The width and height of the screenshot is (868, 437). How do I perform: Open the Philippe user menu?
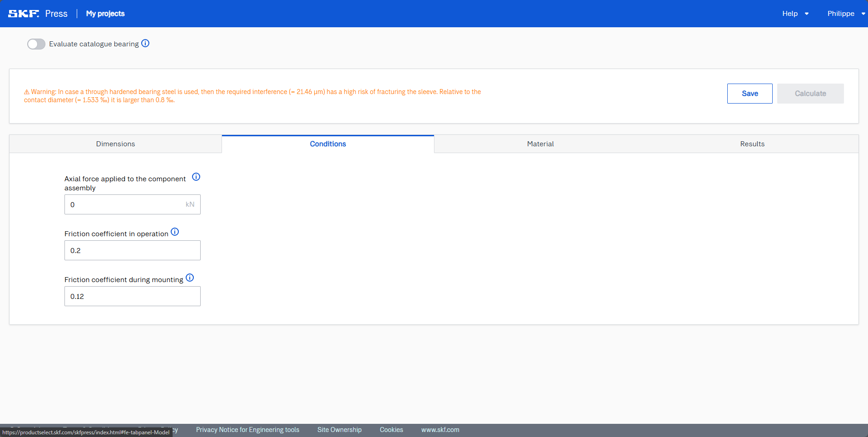pos(845,14)
